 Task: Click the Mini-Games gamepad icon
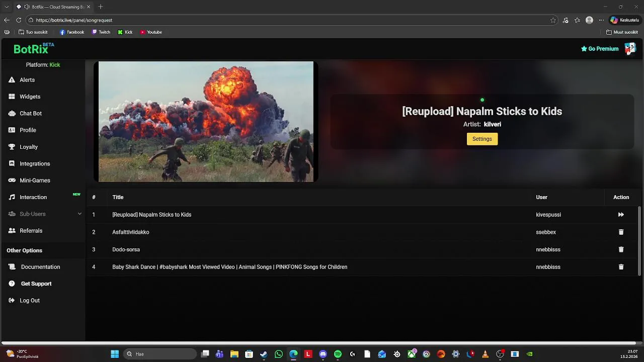pyautogui.click(x=12, y=180)
